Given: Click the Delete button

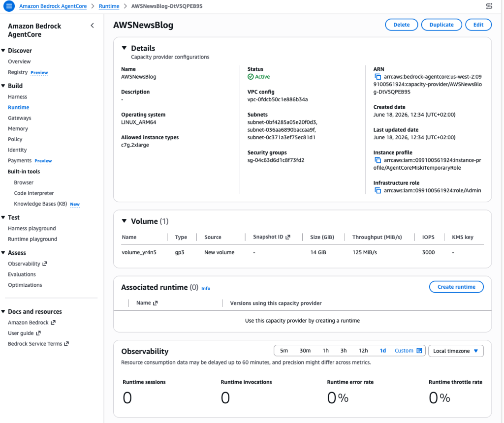Looking at the screenshot, I should point(402,25).
